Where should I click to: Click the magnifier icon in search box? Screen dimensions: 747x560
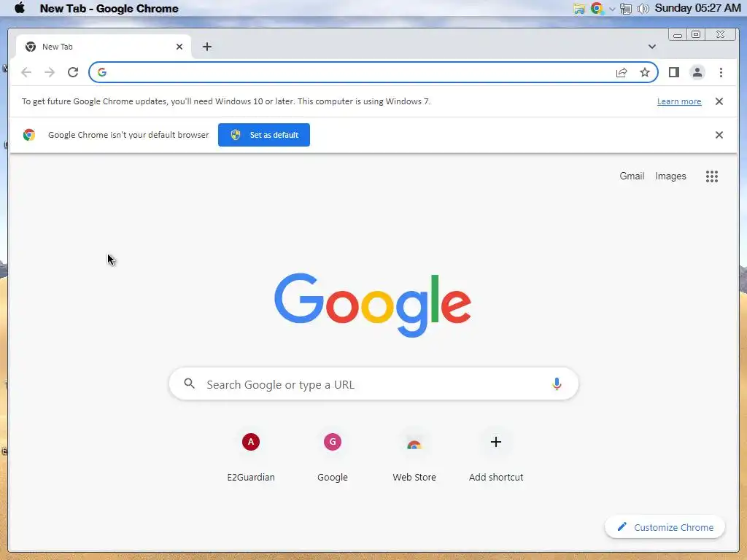coord(189,384)
